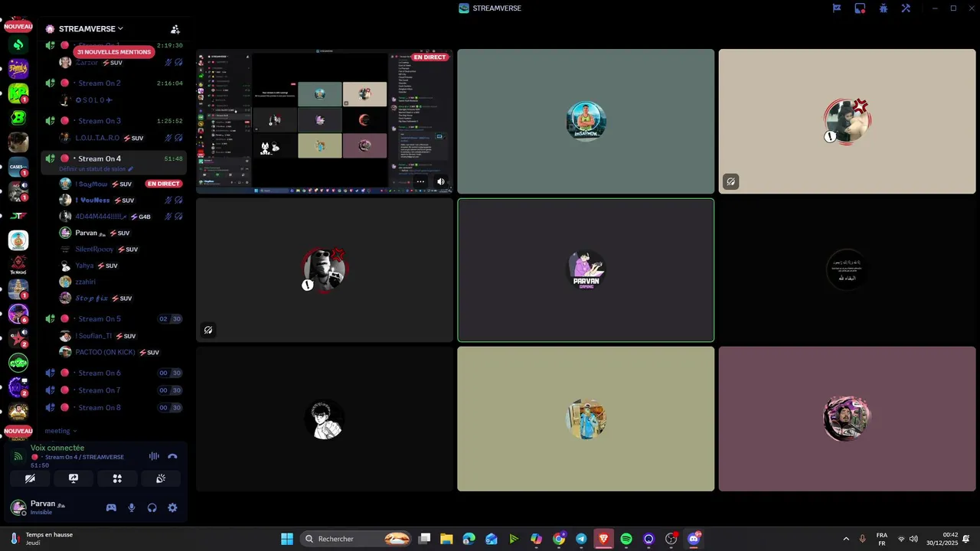The width and height of the screenshot is (980, 551).
Task: Open Spotify from taskbar
Action: click(626, 539)
